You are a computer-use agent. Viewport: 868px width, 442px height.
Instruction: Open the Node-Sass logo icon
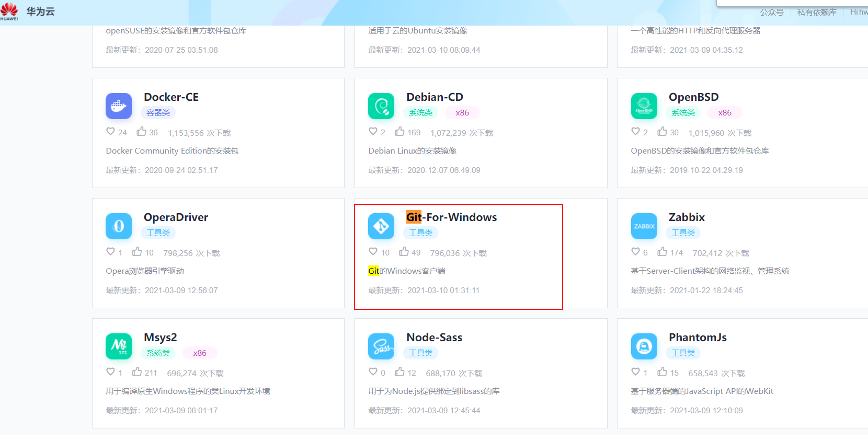[x=381, y=346]
